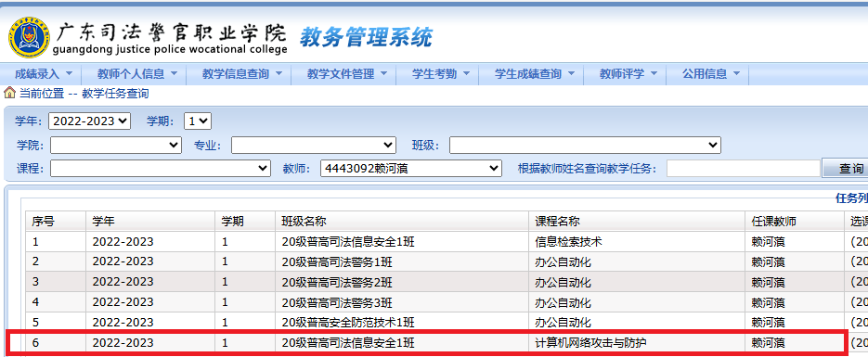Open the 课程 dropdown
Image resolution: width=868 pixels, height=357 pixels.
point(161,169)
